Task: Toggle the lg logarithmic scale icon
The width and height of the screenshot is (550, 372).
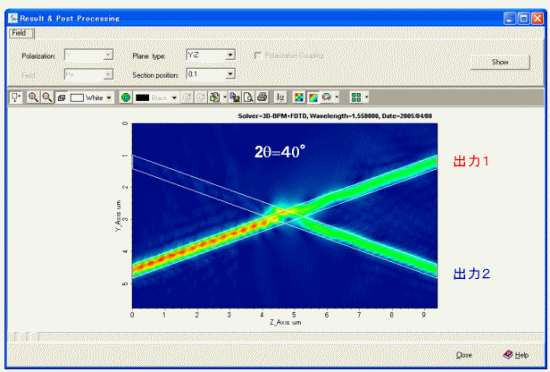Action: (280, 97)
